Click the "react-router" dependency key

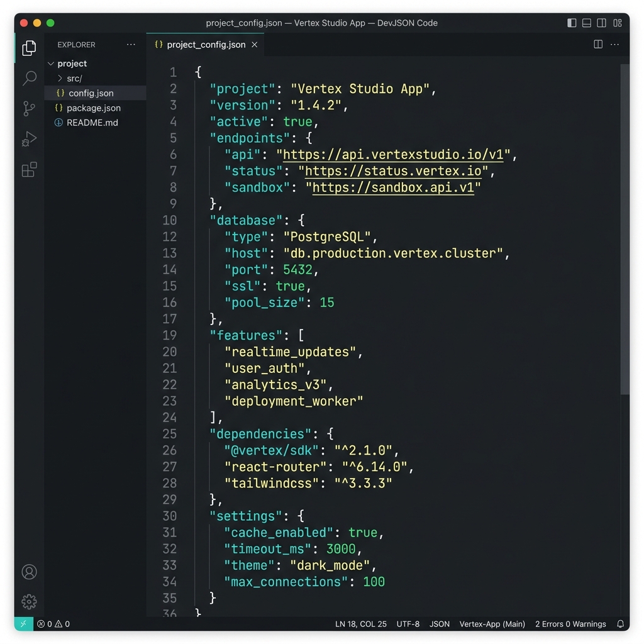(275, 467)
